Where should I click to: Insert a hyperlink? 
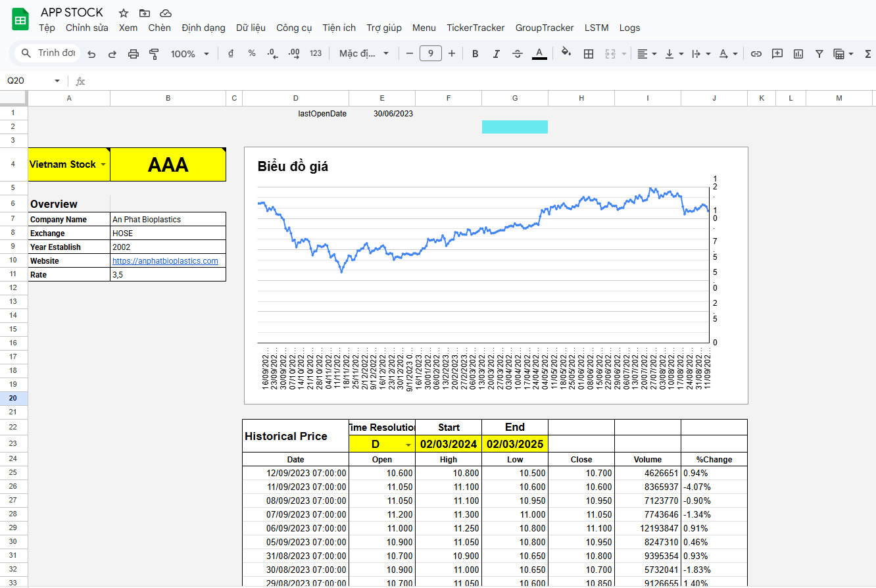point(756,54)
